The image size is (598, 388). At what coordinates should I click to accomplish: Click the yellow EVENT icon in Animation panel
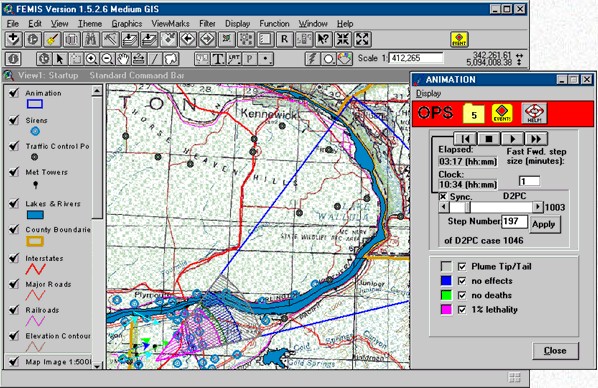[x=502, y=114]
